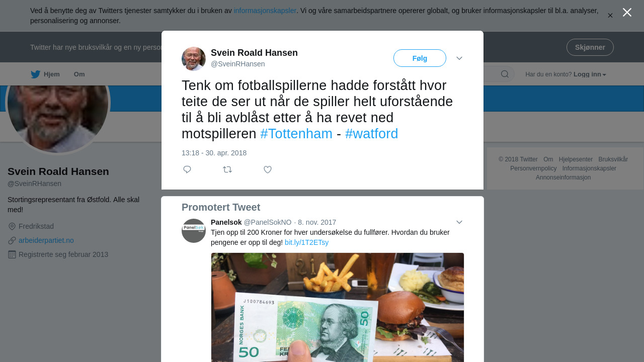Viewport: 644px width, 362px height.
Task: Dismiss the cookie notice with the small X
Action: click(610, 16)
